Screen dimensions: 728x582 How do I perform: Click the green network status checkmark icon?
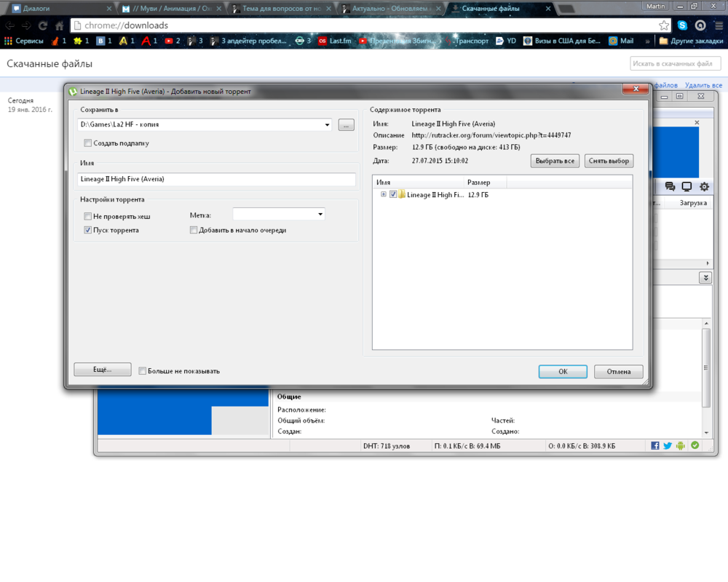tap(695, 445)
